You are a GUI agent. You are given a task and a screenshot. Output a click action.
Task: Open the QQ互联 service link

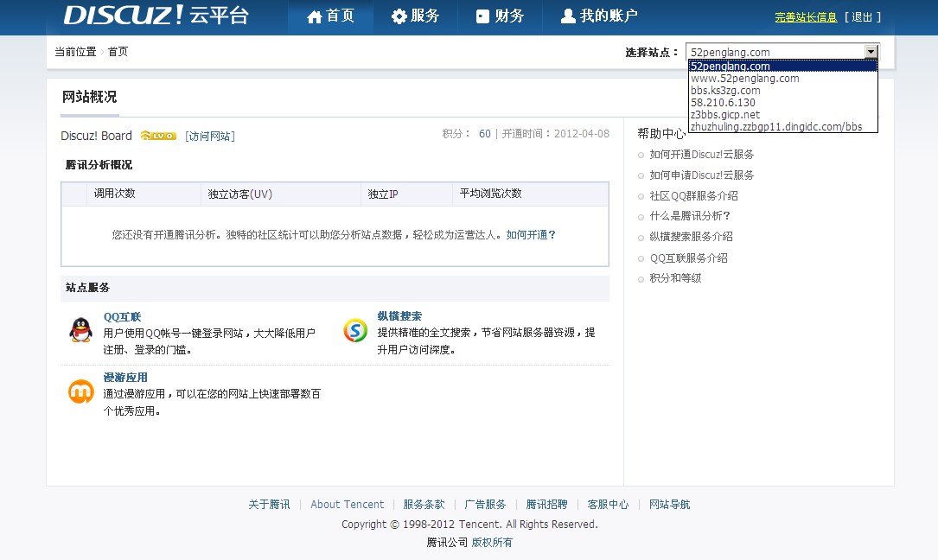coord(122,317)
